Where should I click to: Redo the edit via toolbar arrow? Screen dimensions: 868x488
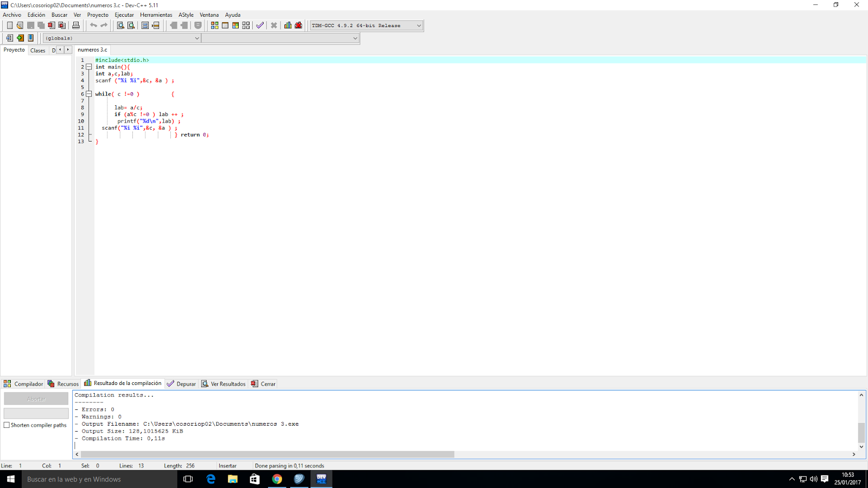click(x=104, y=25)
